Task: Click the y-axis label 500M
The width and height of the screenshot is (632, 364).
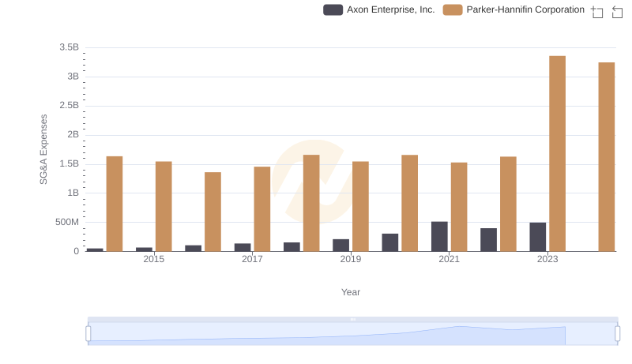Action: pyautogui.click(x=67, y=222)
